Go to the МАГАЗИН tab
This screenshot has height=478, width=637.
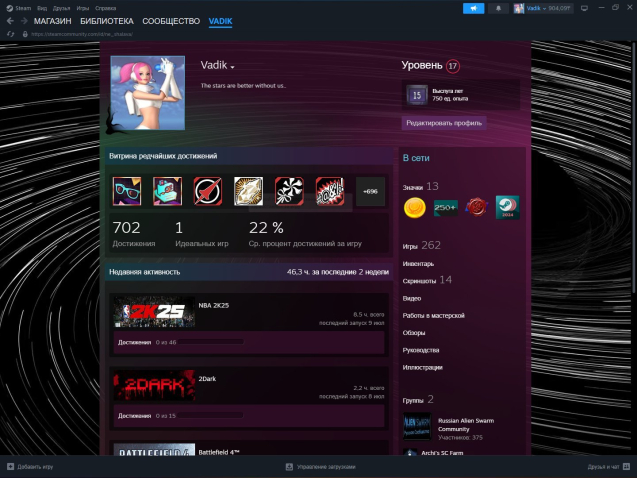click(52, 21)
